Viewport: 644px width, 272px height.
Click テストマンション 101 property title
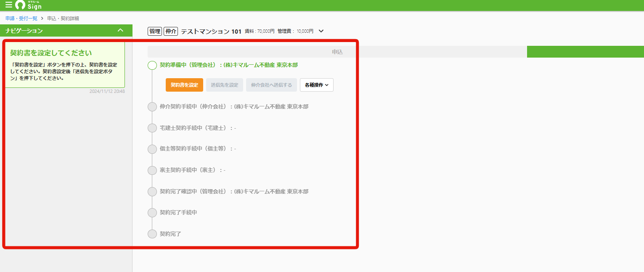click(x=211, y=31)
